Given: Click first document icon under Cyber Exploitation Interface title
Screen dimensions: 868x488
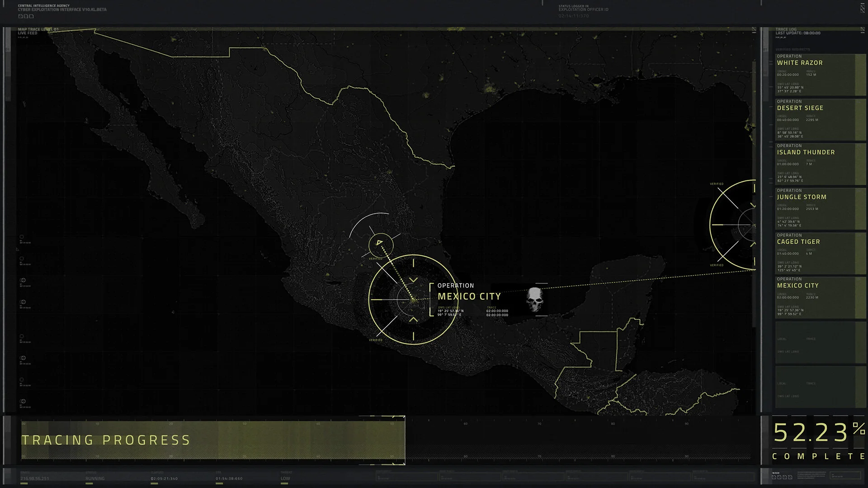Looking at the screenshot, I should [x=20, y=16].
